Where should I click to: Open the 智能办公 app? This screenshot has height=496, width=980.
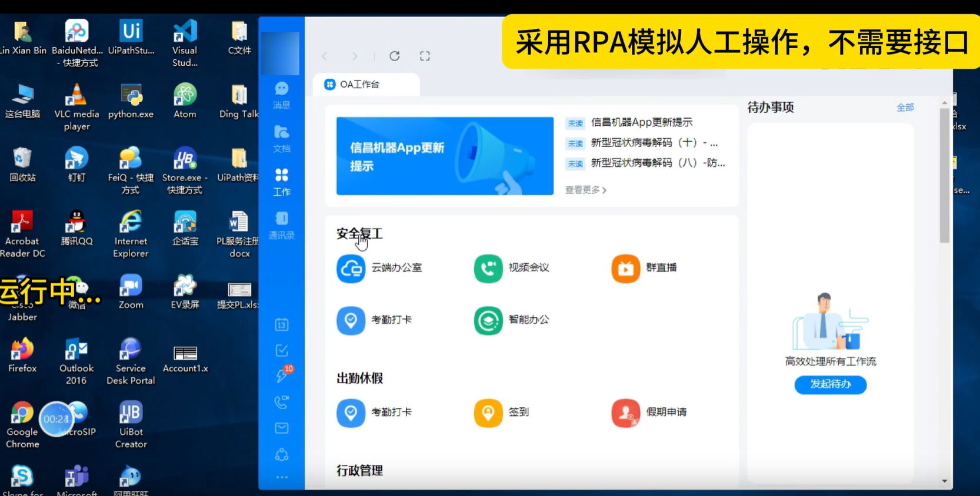click(512, 320)
